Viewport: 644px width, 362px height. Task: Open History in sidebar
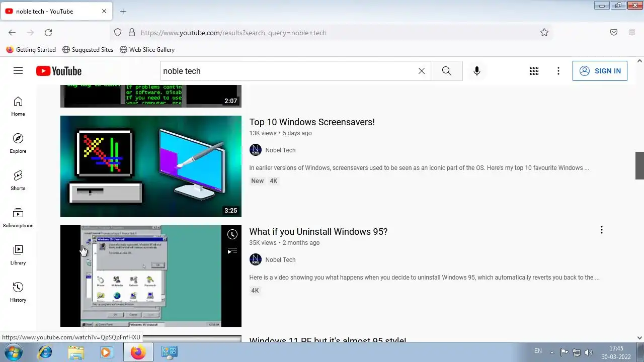click(x=18, y=293)
